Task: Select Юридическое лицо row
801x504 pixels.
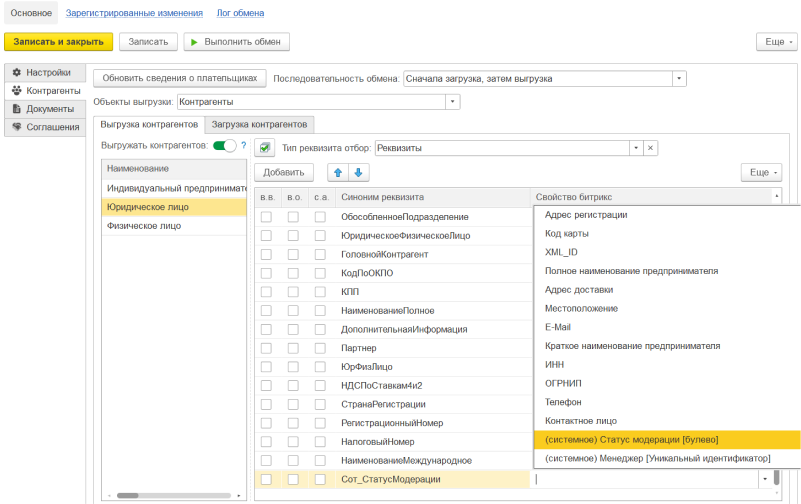Action: coord(174,207)
